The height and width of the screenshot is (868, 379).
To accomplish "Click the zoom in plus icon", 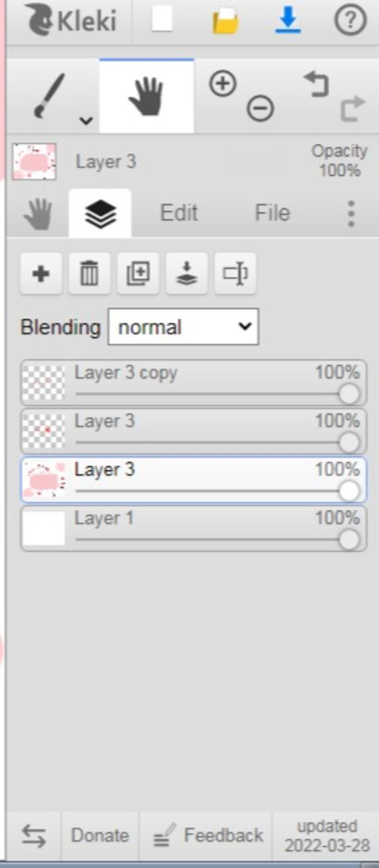I will (222, 84).
